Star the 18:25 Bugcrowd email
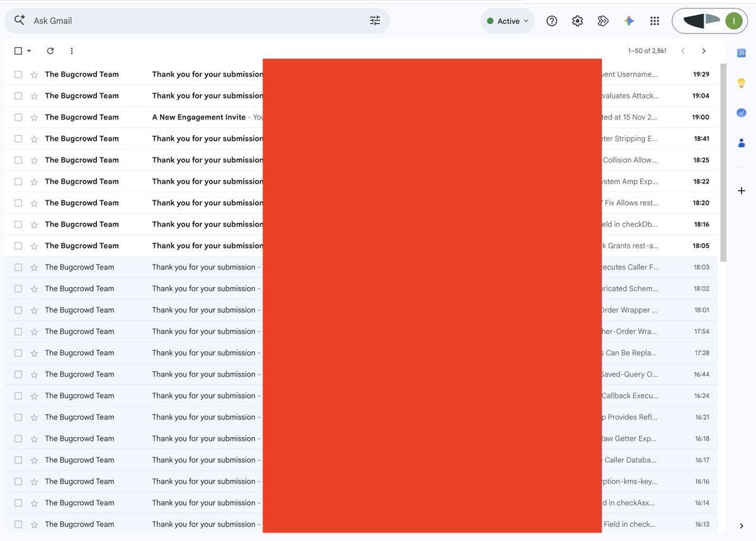 (34, 160)
